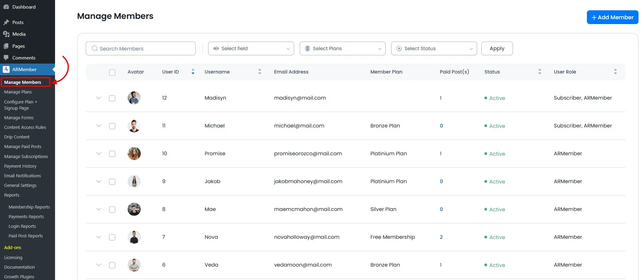Expand row details for Michael
The height and width of the screenshot is (280, 644).
click(x=99, y=126)
